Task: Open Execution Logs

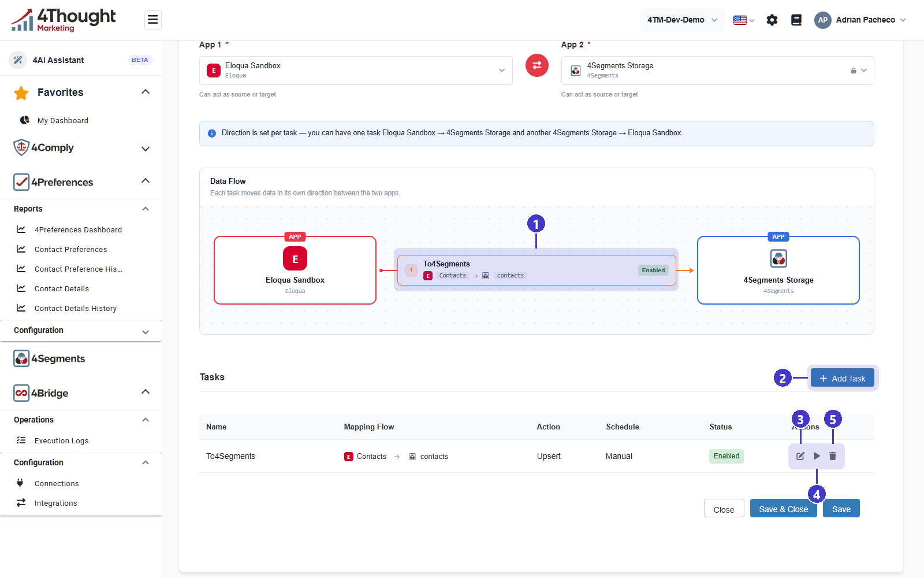Action: tap(61, 440)
